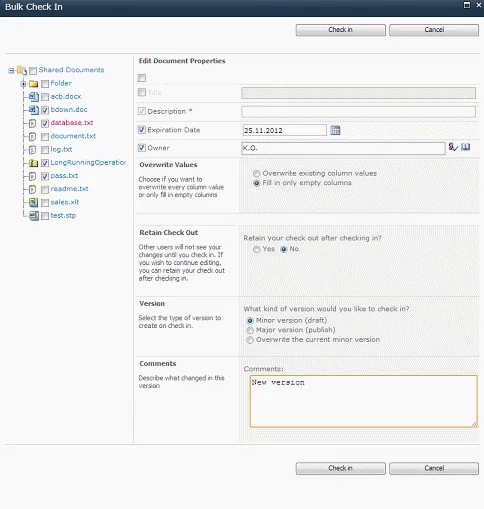The height and width of the screenshot is (509, 484).
Task: Open the LongRunningOperation link
Action: click(x=88, y=163)
